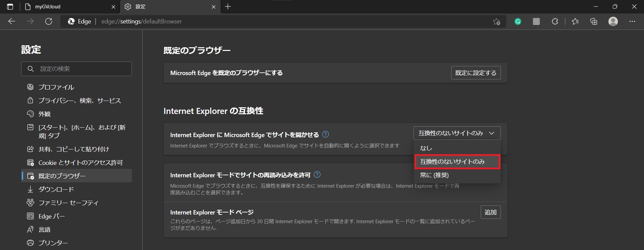644x250 pixels.
Task: Click the 設定 sidebar title
Action: click(31, 50)
